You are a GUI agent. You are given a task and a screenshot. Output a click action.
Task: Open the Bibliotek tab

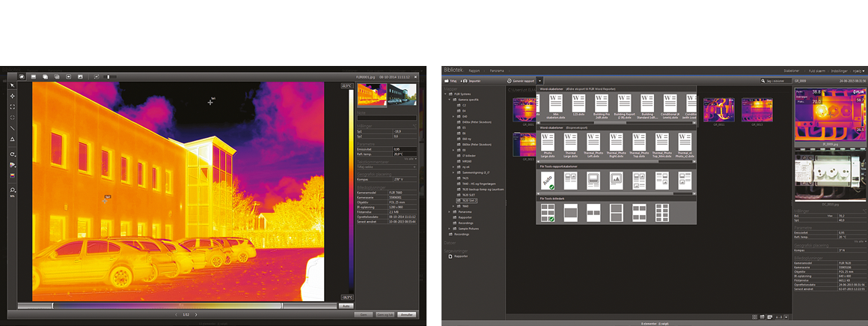(454, 70)
